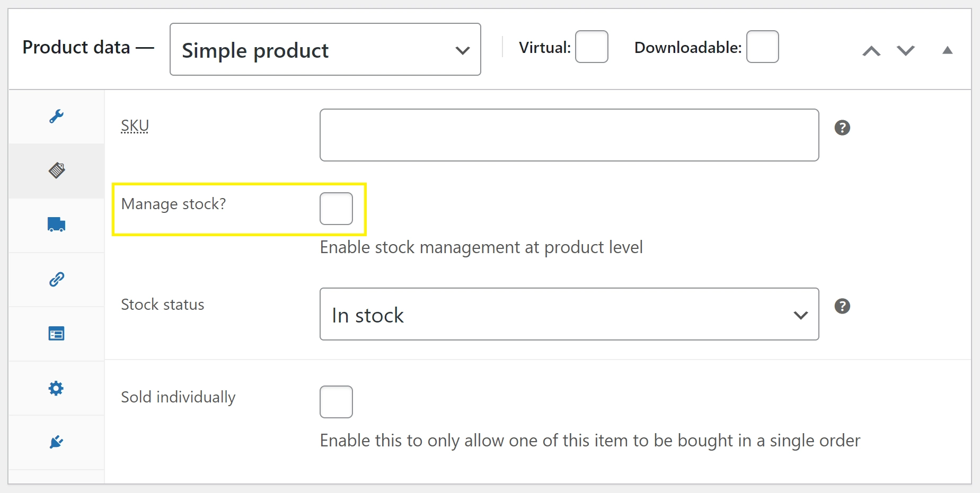Click the 'Product data' panel heading
Image resolution: width=980 pixels, height=493 pixels.
coord(76,47)
